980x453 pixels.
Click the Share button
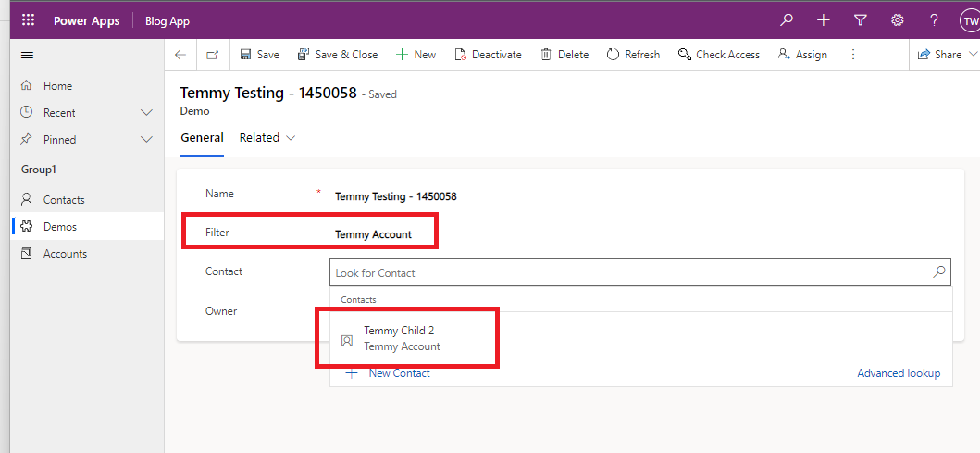coord(939,55)
